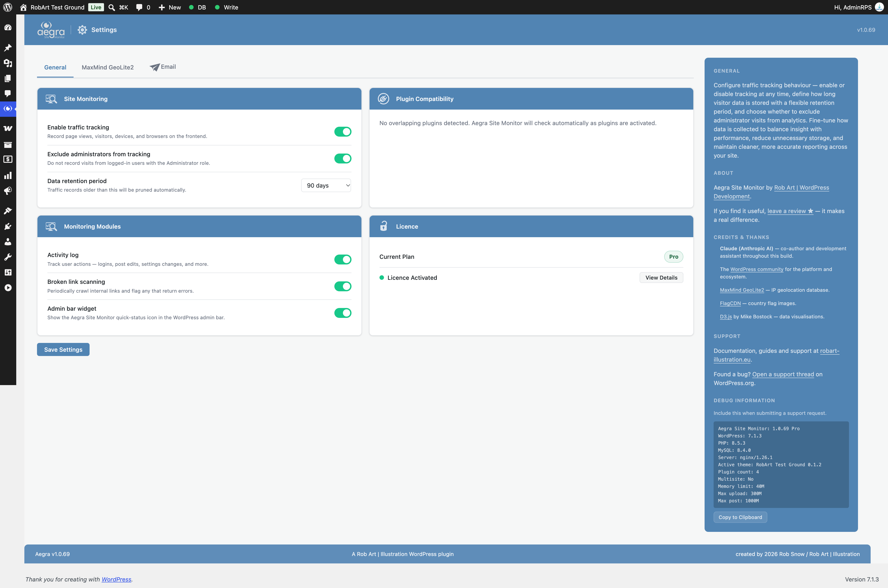
Task: Open the Comments sidebar icon
Action: click(x=8, y=93)
